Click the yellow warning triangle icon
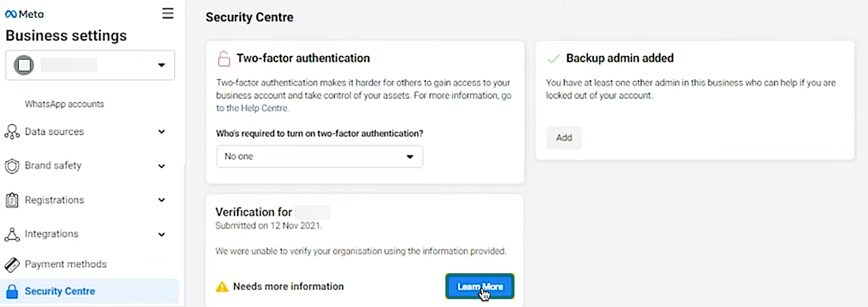The width and height of the screenshot is (868, 307). (x=222, y=287)
